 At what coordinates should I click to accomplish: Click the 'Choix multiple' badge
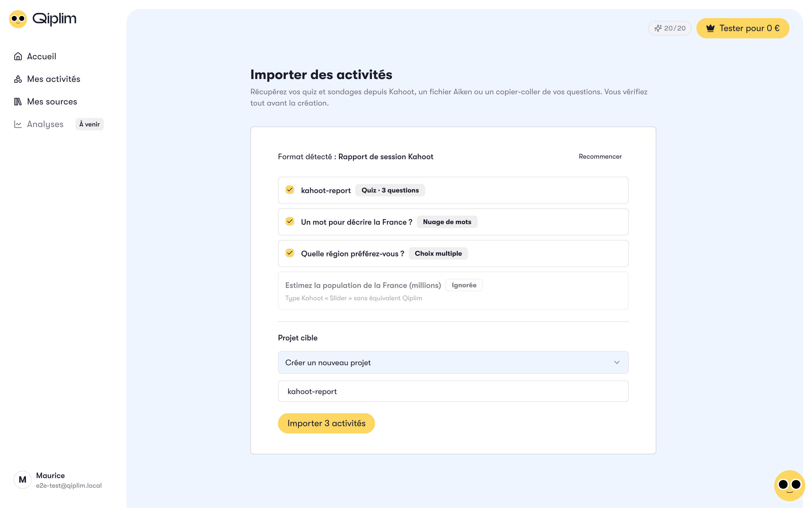click(x=438, y=253)
